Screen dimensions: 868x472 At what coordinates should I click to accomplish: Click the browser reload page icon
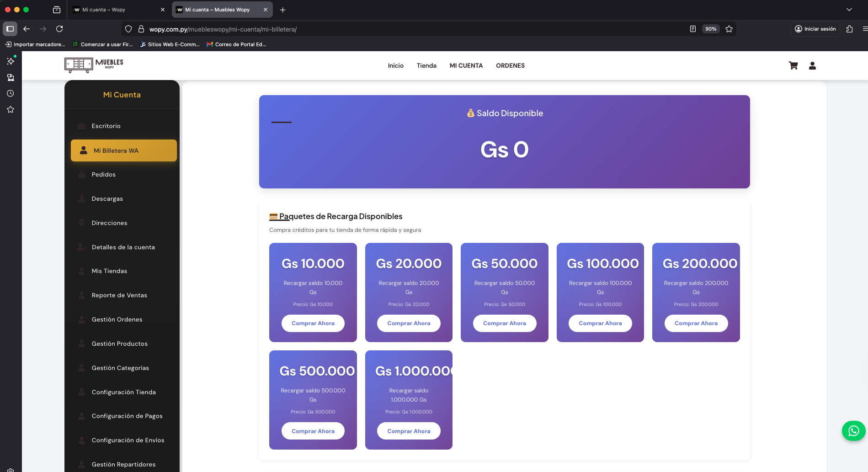coord(59,29)
